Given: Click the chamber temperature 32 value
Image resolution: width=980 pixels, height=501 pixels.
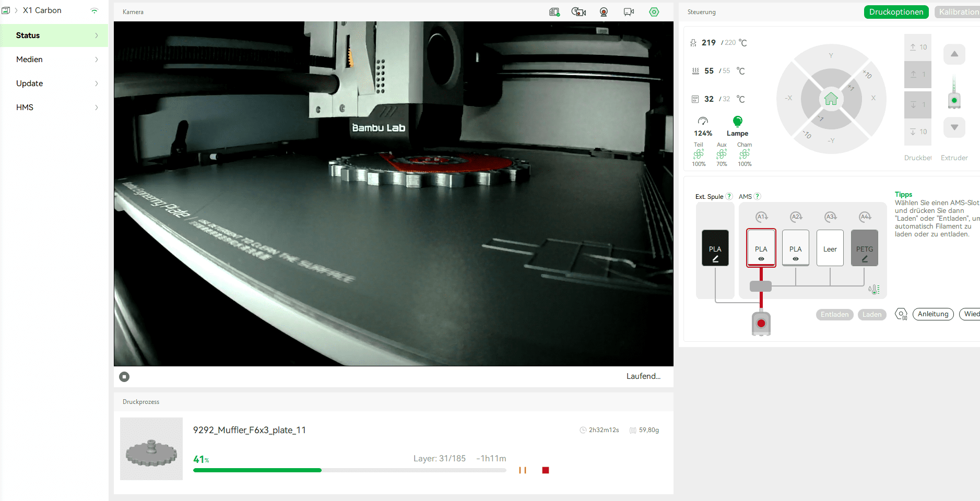Looking at the screenshot, I should [709, 99].
